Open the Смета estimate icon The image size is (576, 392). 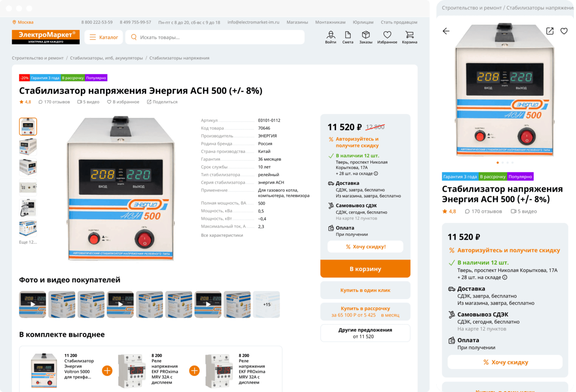tap(348, 37)
